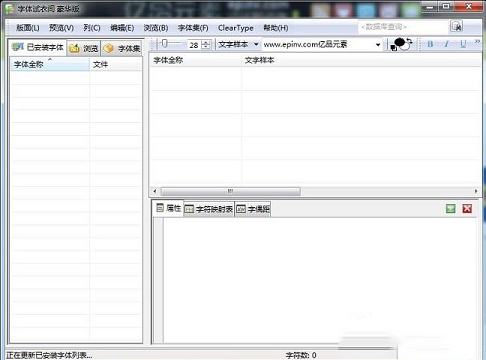Viewport: 486px width, 360px height.
Task: Toggle underline (U) preview style
Action: 463,44
